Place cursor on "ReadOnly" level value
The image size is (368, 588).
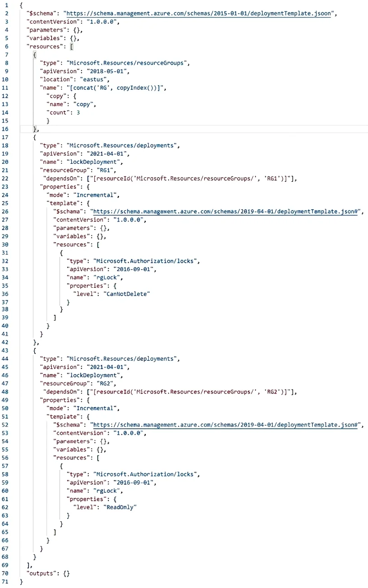[120, 507]
